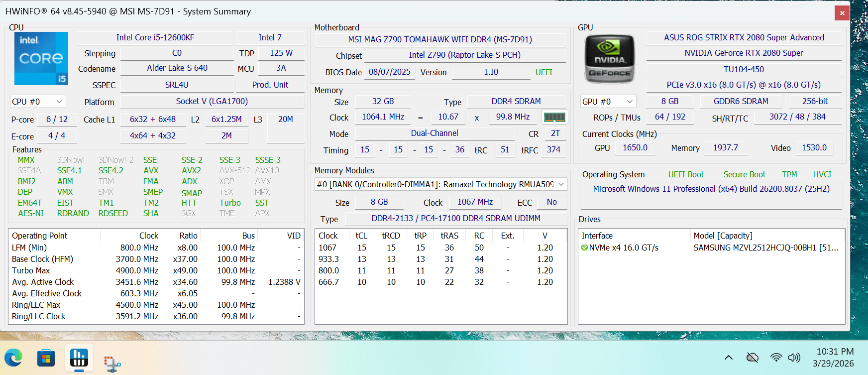This screenshot has height=375, width=868.
Task: Click the Intel 7 process field
Action: (270, 38)
